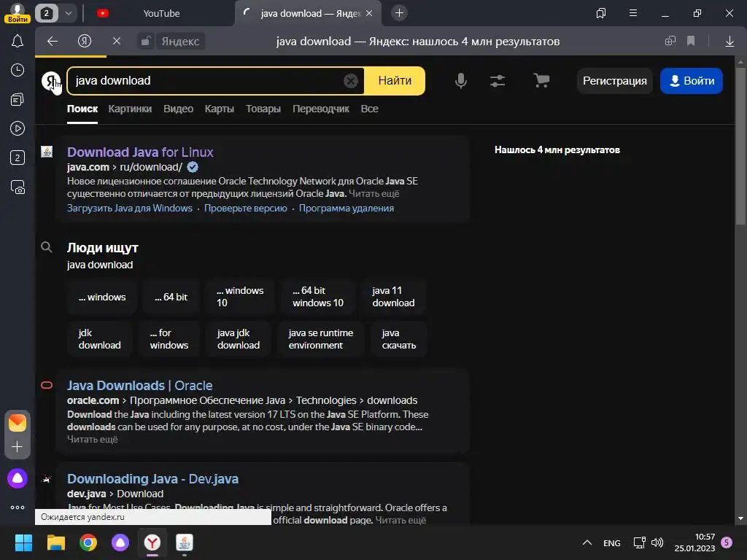Open Windows Start menu
The width and height of the screenshot is (747, 560).
pyautogui.click(x=23, y=542)
